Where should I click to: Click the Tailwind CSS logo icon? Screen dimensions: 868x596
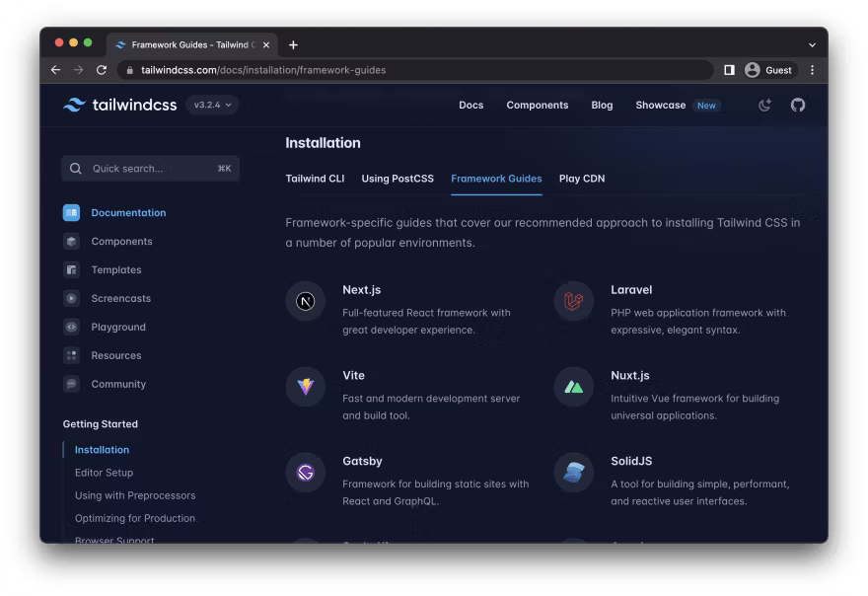pyautogui.click(x=75, y=105)
